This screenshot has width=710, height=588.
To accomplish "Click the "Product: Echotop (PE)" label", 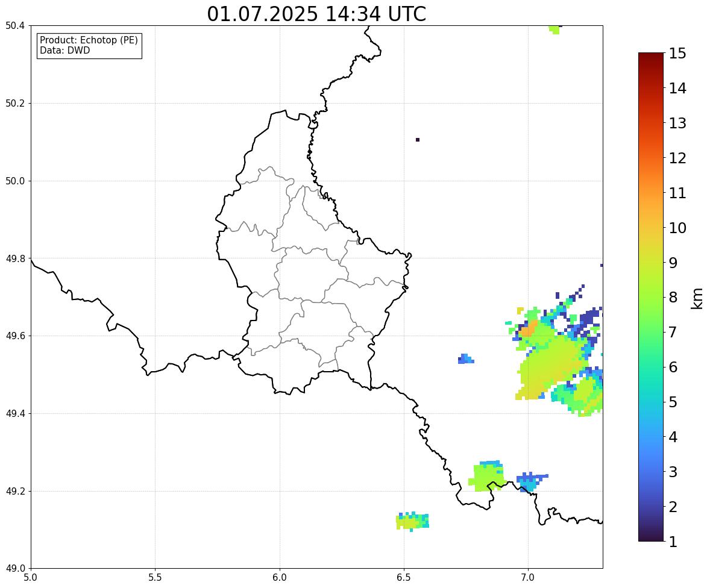I will (89, 40).
